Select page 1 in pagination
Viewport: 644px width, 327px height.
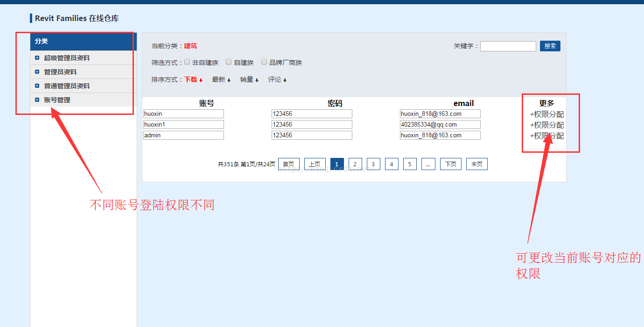[337, 164]
